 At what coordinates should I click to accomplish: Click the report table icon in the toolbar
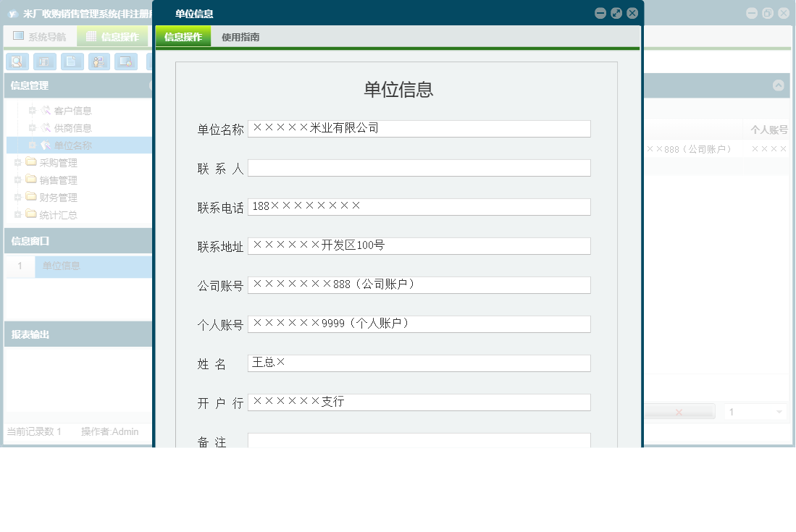point(44,62)
